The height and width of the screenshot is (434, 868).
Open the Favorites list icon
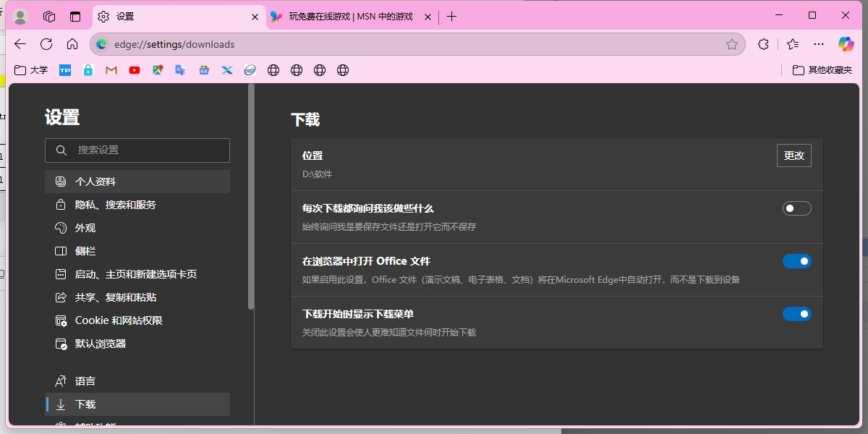(x=793, y=44)
